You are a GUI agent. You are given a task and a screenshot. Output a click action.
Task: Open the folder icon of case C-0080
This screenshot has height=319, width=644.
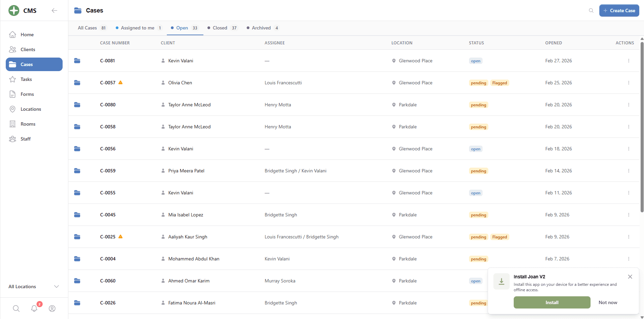click(x=77, y=105)
